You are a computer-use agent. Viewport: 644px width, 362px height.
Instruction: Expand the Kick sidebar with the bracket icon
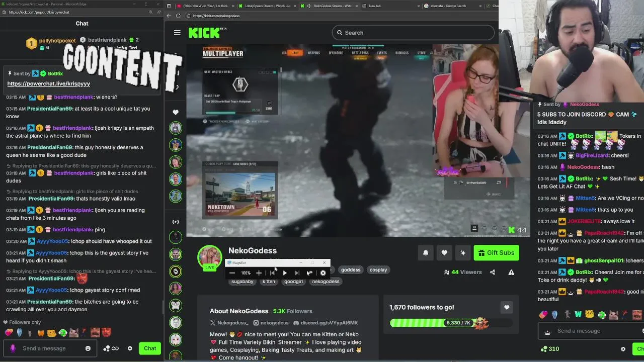tap(176, 222)
